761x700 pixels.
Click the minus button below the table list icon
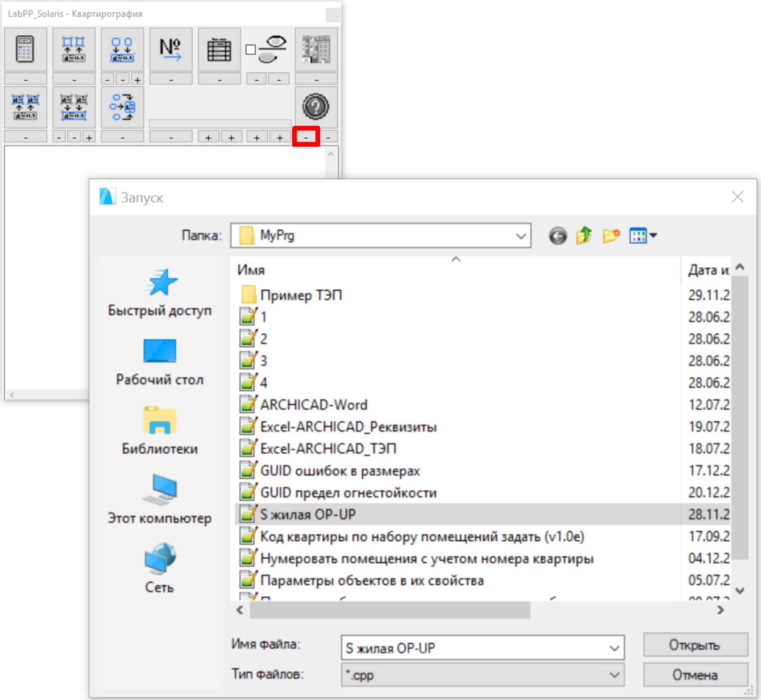(219, 79)
